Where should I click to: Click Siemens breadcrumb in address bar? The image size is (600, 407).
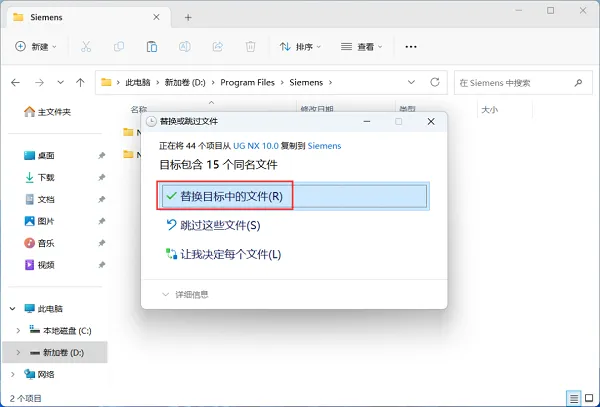point(306,83)
